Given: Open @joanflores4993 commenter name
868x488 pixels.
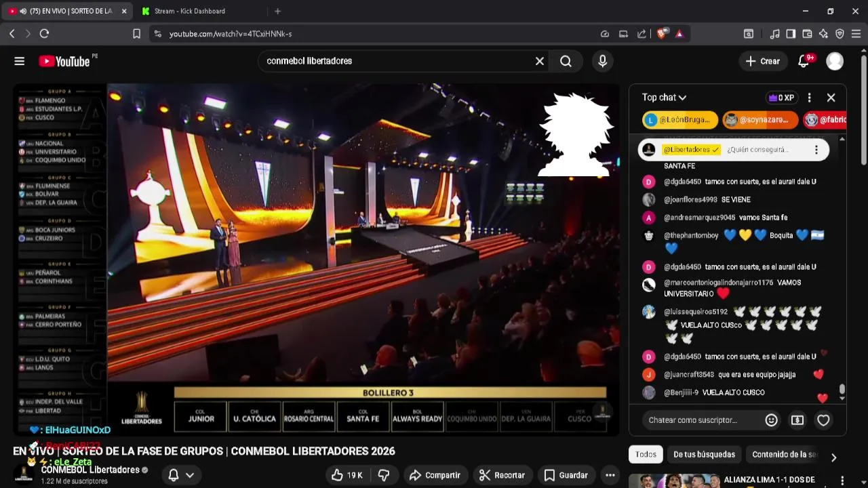Looking at the screenshot, I should [690, 200].
